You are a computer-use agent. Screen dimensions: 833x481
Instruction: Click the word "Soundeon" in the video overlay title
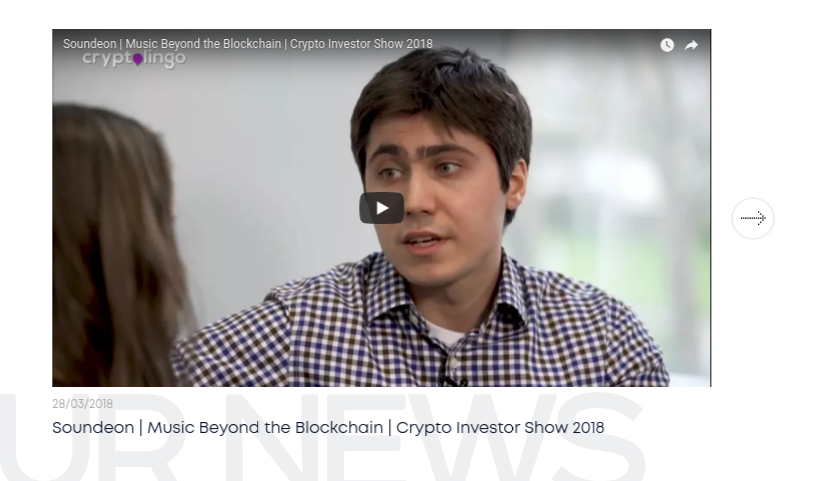pos(89,44)
